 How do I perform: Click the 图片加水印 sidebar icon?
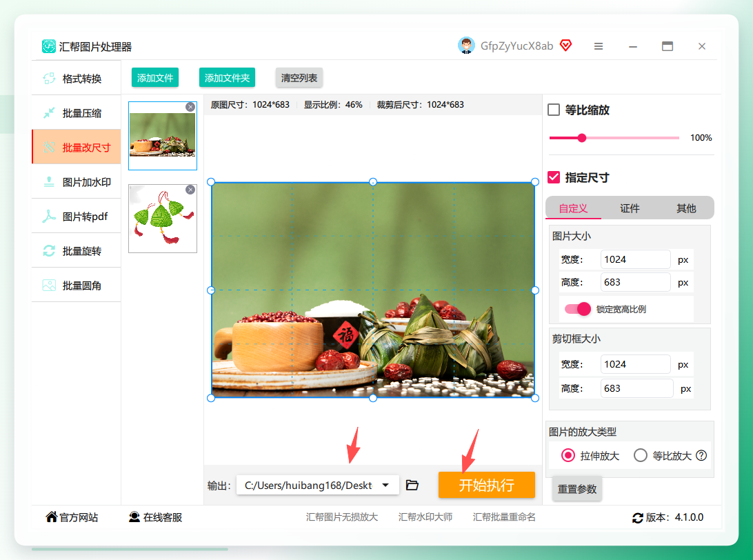tap(49, 182)
